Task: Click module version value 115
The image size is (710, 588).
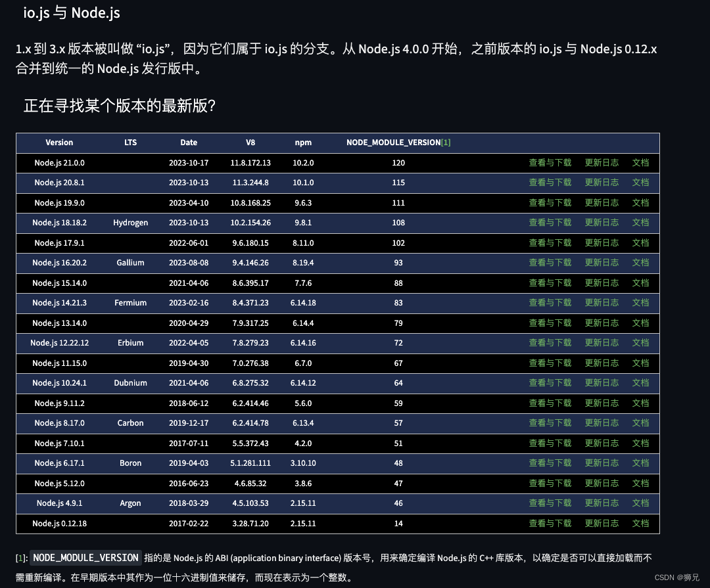Action: (x=398, y=183)
